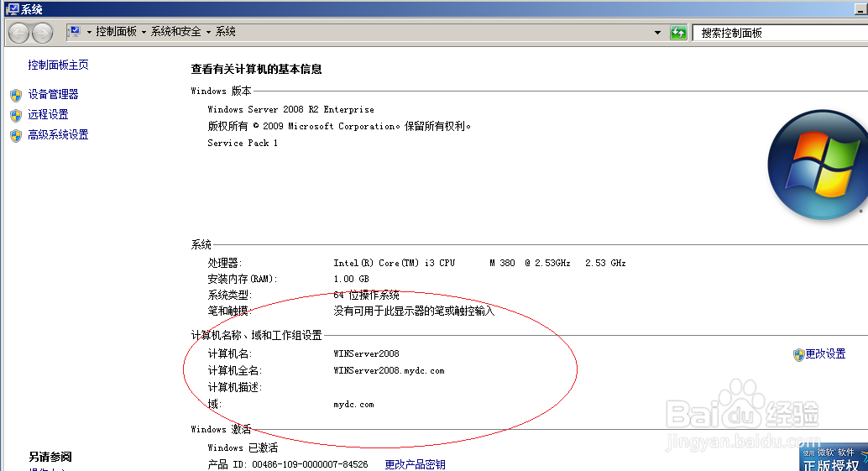Click the system icon in the title bar
This screenshot has height=471, width=868.
coord(13,9)
